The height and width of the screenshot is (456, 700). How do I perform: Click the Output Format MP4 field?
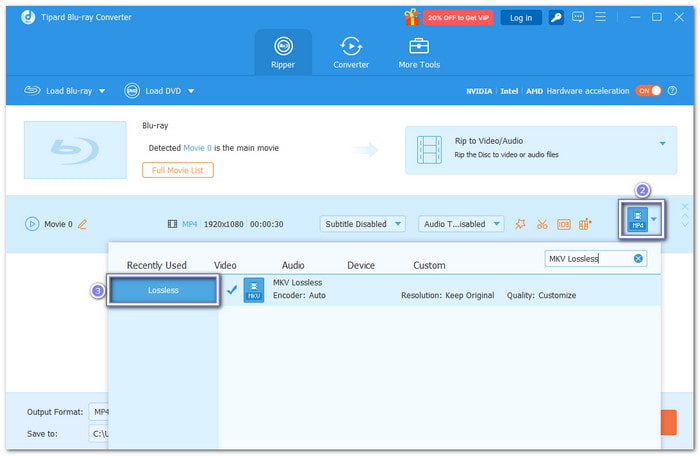(x=99, y=412)
